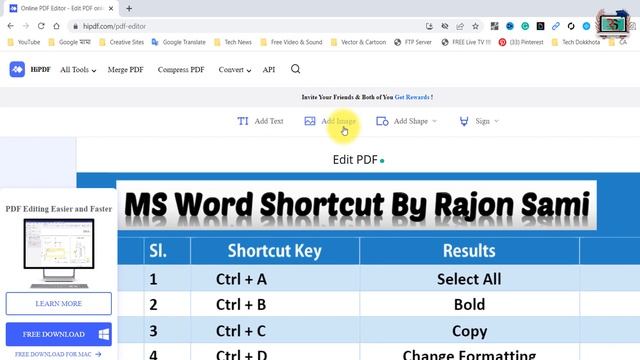Bookmark this page with the star

476,26
